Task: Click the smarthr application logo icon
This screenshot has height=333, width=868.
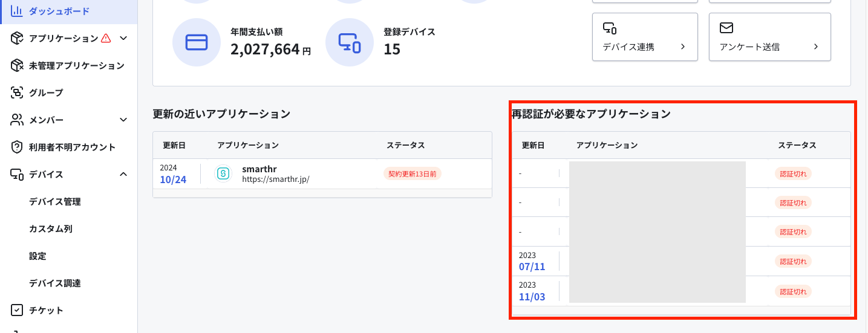Action: (223, 173)
